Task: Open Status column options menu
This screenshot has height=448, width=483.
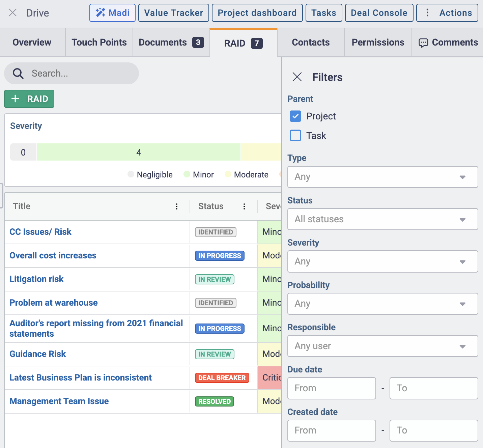Action: (244, 206)
